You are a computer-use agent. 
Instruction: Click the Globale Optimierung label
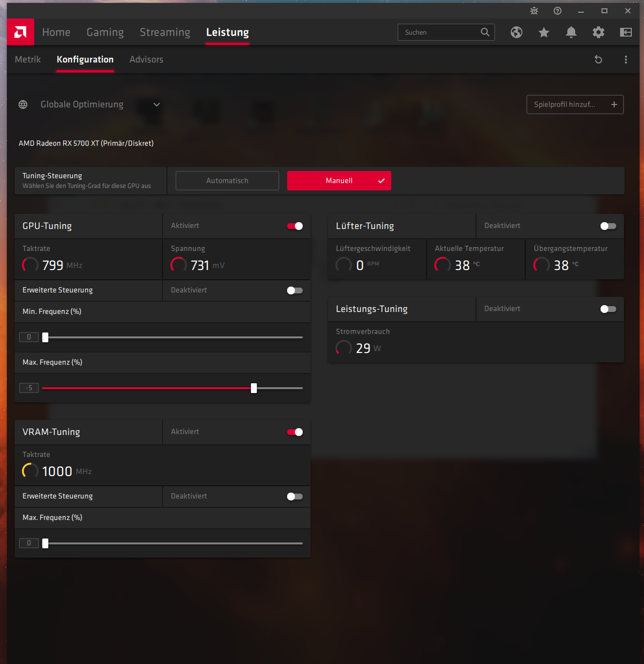[82, 104]
